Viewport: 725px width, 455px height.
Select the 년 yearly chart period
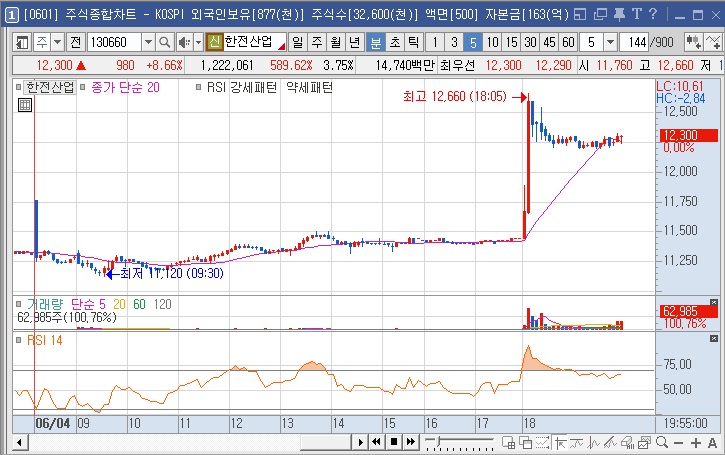tap(355, 43)
